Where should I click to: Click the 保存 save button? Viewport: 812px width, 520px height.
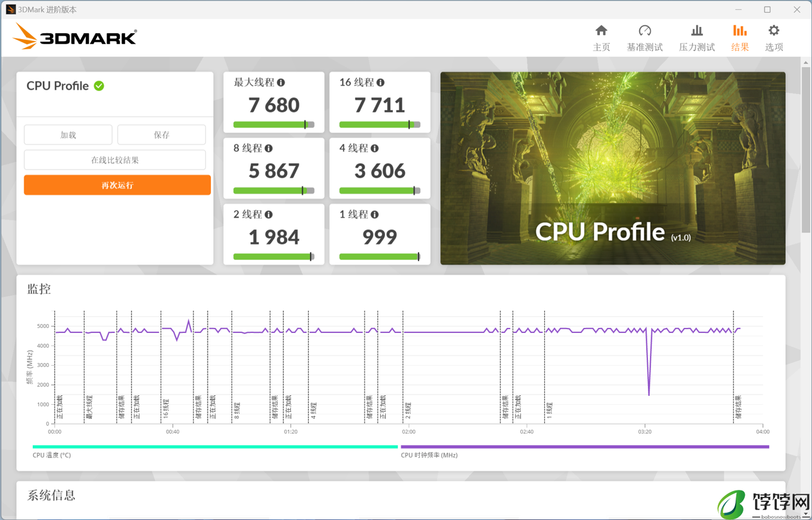click(x=162, y=135)
